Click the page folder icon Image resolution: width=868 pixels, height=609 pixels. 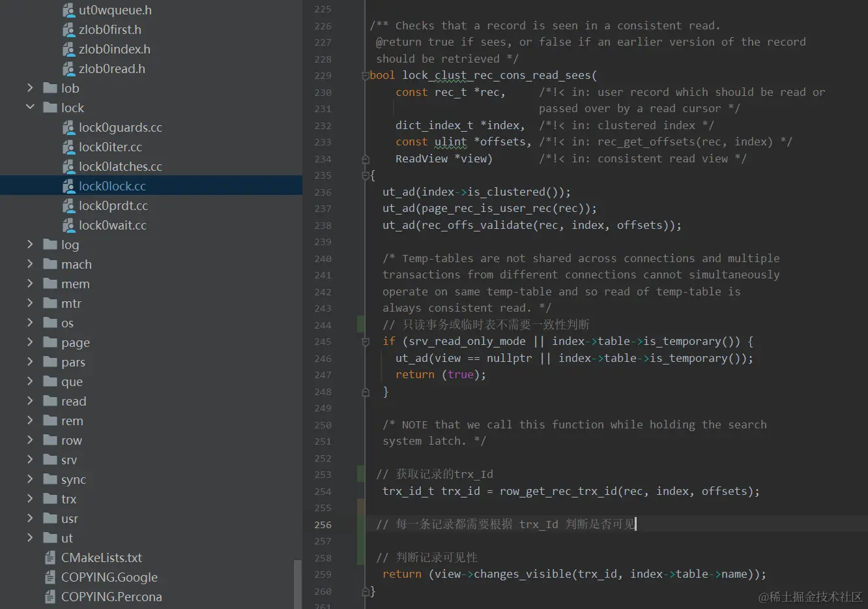(x=50, y=342)
